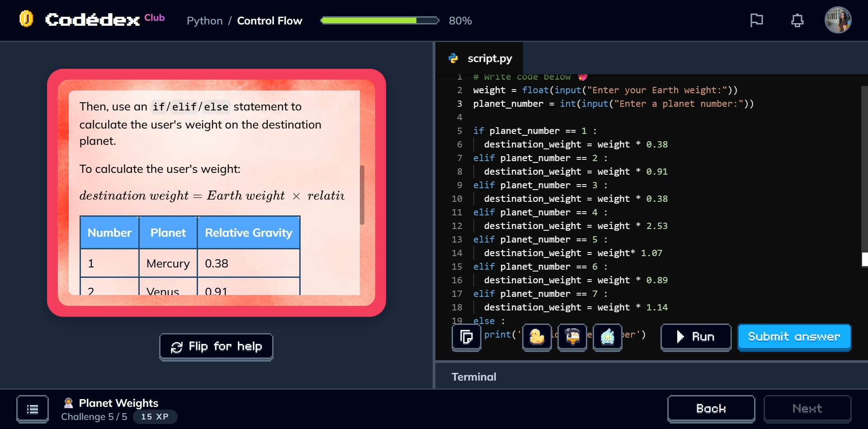Select the Control Flow breadcrumb link
Image resolution: width=868 pixels, height=429 pixels.
(269, 21)
